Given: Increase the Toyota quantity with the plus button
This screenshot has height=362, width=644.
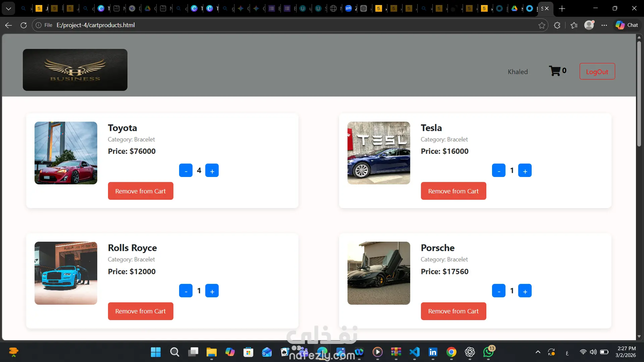Looking at the screenshot, I should coord(212,171).
